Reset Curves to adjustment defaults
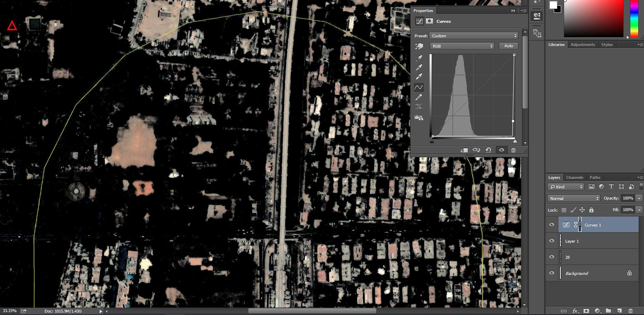This screenshot has height=315, width=644. point(488,150)
